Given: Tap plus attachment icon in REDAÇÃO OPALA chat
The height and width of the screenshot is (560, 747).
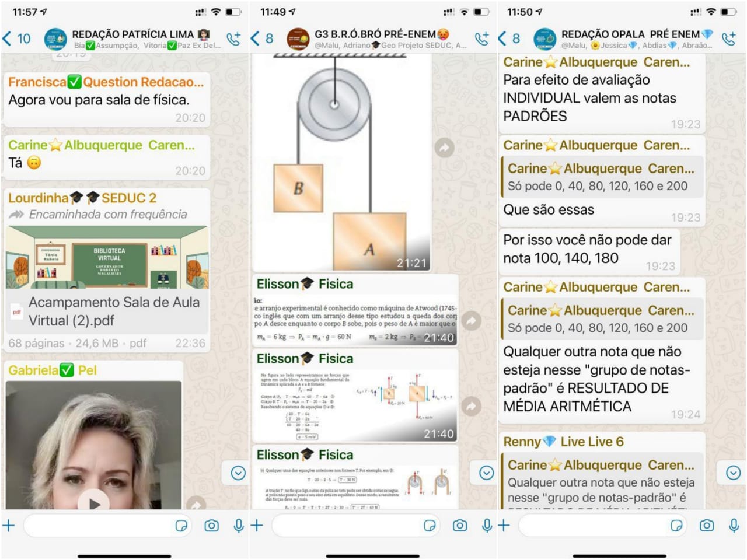Looking at the screenshot, I should point(504,526).
